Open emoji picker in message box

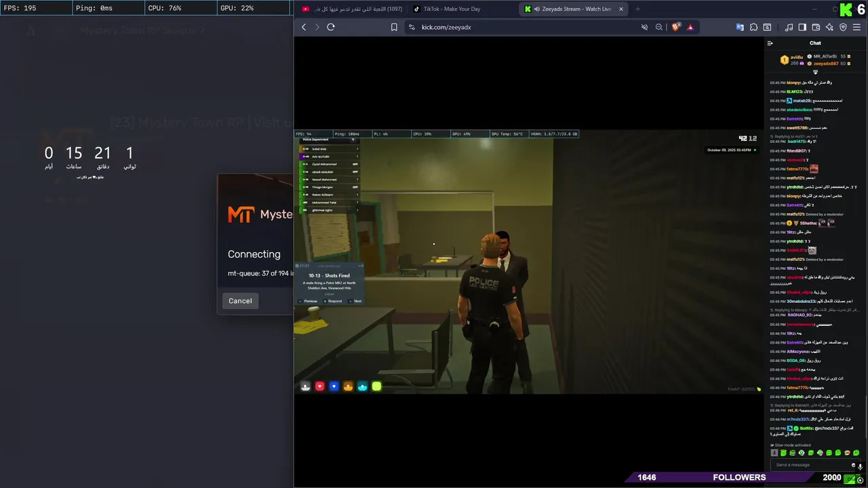(x=853, y=465)
